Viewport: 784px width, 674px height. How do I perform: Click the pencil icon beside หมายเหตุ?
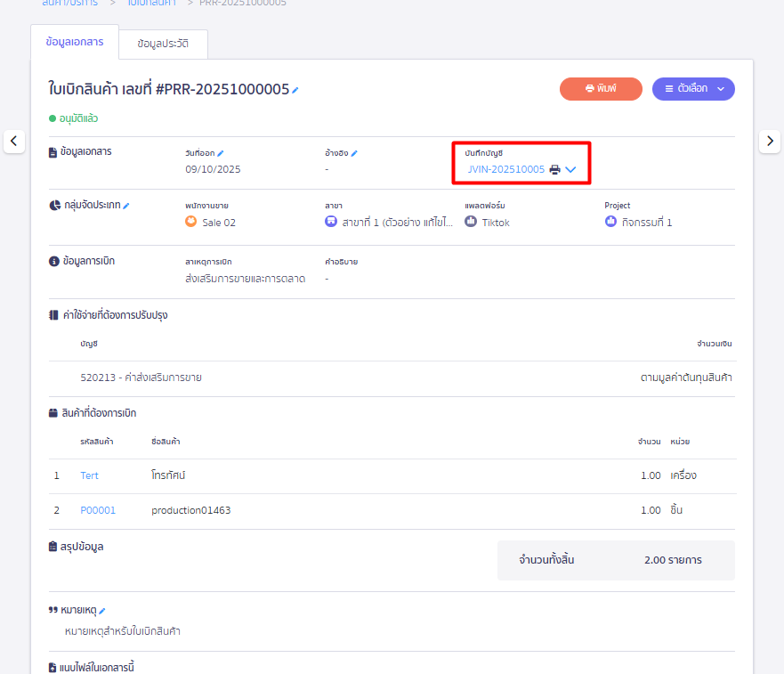point(102,611)
